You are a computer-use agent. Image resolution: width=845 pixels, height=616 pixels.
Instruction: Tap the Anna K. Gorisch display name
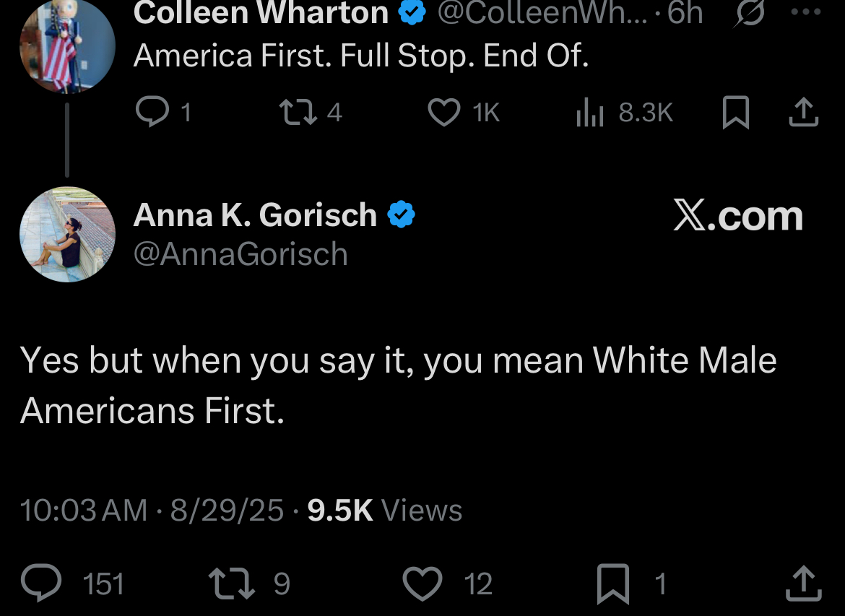tap(255, 215)
